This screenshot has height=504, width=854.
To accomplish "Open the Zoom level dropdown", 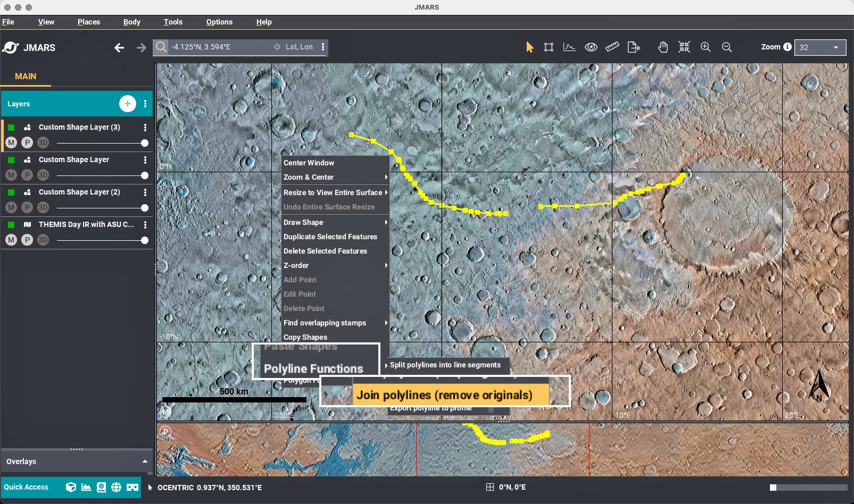I will pos(820,47).
